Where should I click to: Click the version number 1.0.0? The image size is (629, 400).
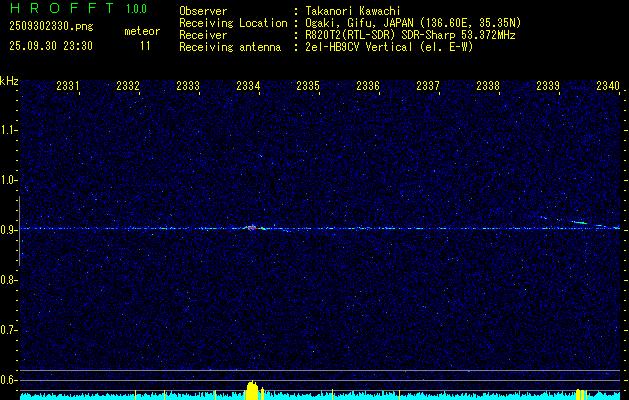pos(137,9)
